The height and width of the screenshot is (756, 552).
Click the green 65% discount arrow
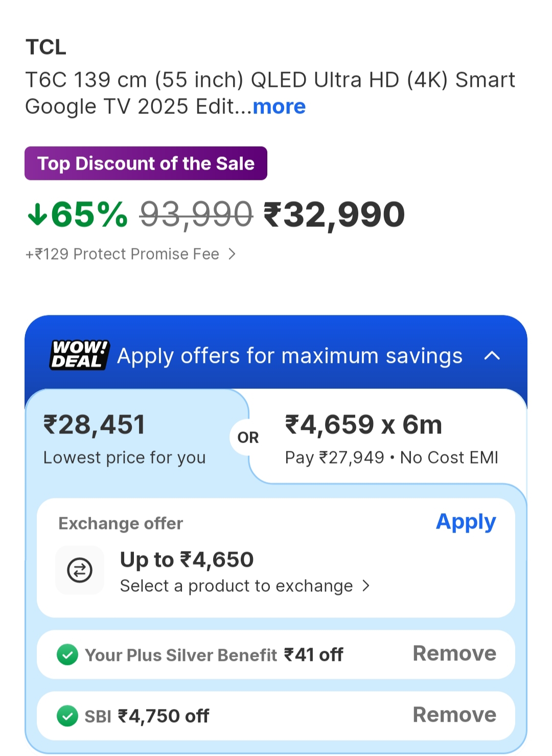[38, 214]
